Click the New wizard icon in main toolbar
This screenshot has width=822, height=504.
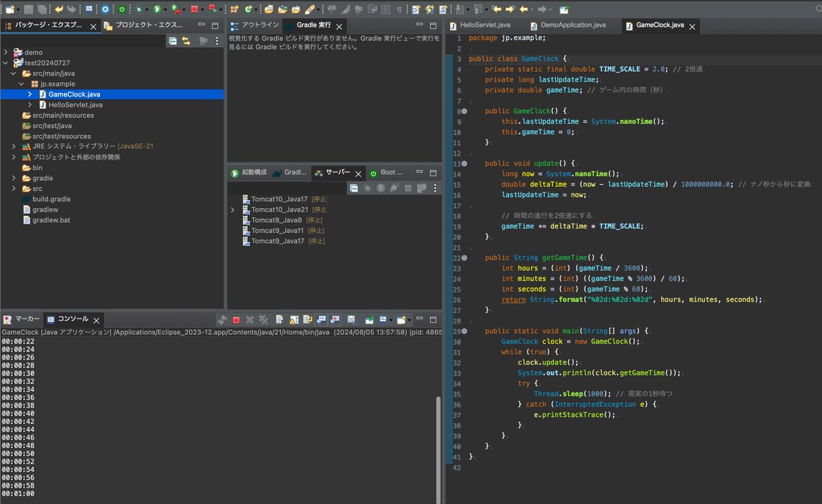10,10
